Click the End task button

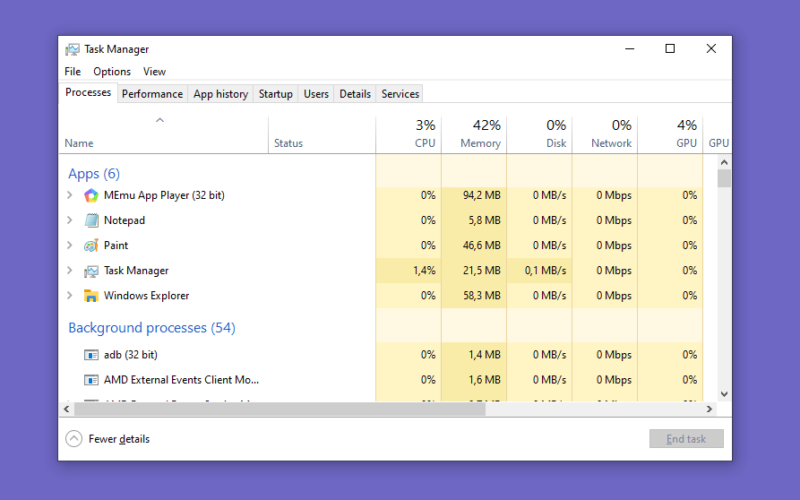coord(686,439)
